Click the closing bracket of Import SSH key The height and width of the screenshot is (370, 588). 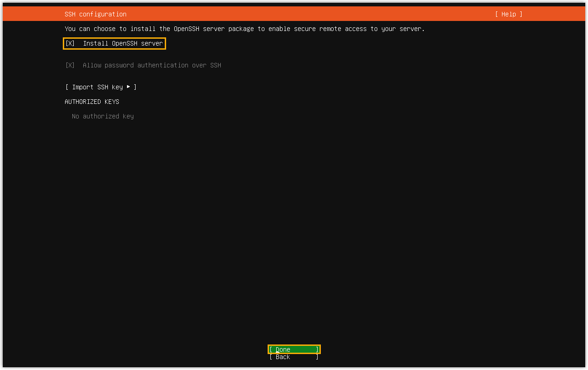135,87
